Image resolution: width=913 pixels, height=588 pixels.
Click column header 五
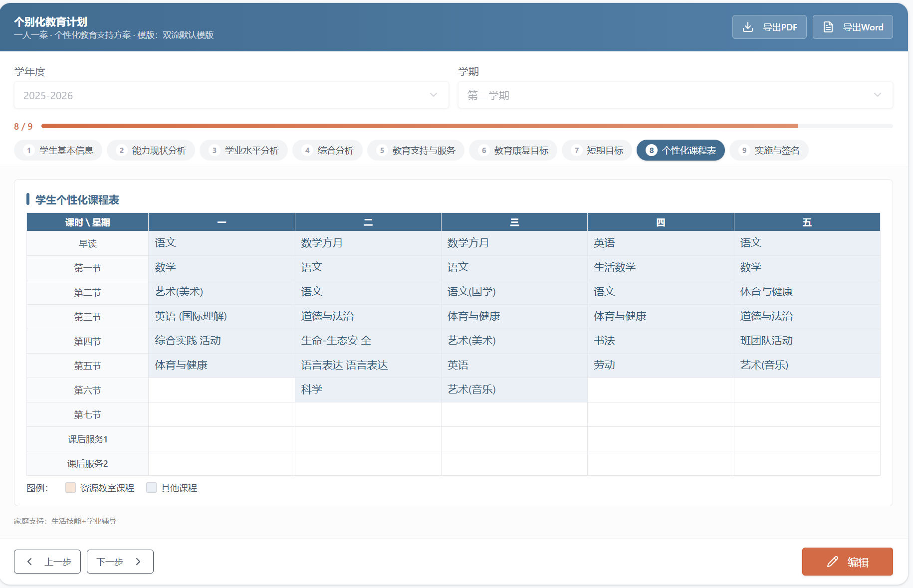click(x=807, y=222)
